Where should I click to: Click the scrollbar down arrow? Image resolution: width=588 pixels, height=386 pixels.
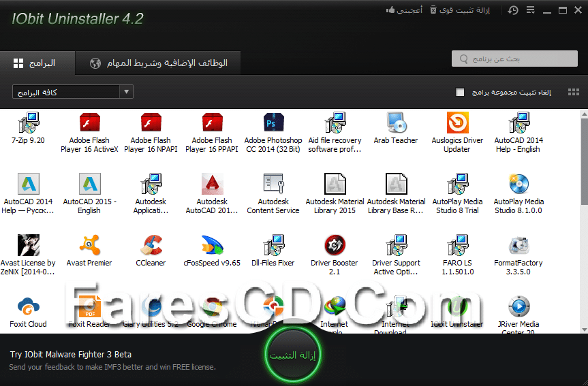pyautogui.click(x=584, y=329)
